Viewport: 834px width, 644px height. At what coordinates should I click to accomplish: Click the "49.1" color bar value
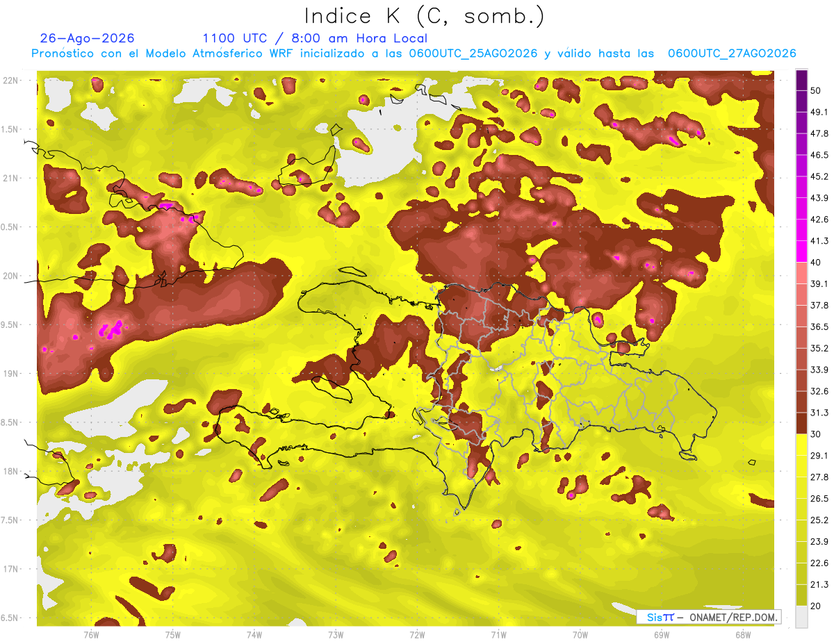[x=819, y=112]
